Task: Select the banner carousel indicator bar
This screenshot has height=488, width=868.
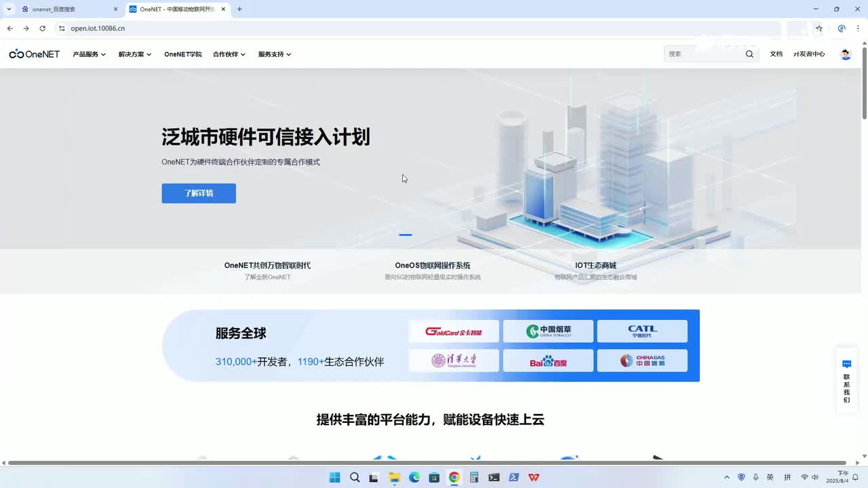Action: click(406, 235)
